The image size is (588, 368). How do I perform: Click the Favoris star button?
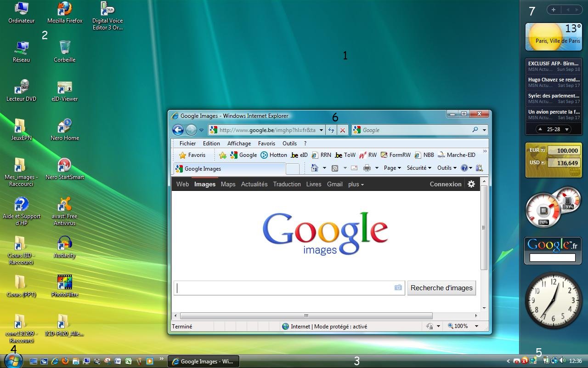click(x=192, y=155)
